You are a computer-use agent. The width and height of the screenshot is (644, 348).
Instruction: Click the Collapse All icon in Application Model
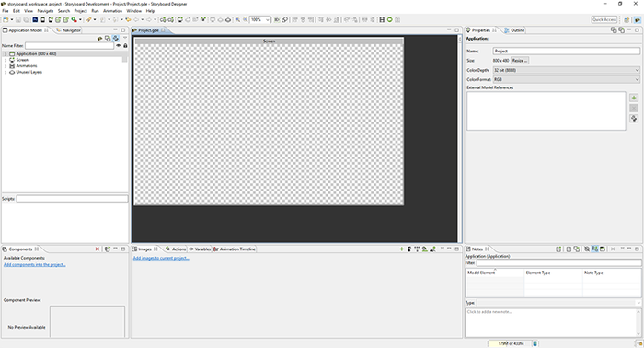click(108, 39)
